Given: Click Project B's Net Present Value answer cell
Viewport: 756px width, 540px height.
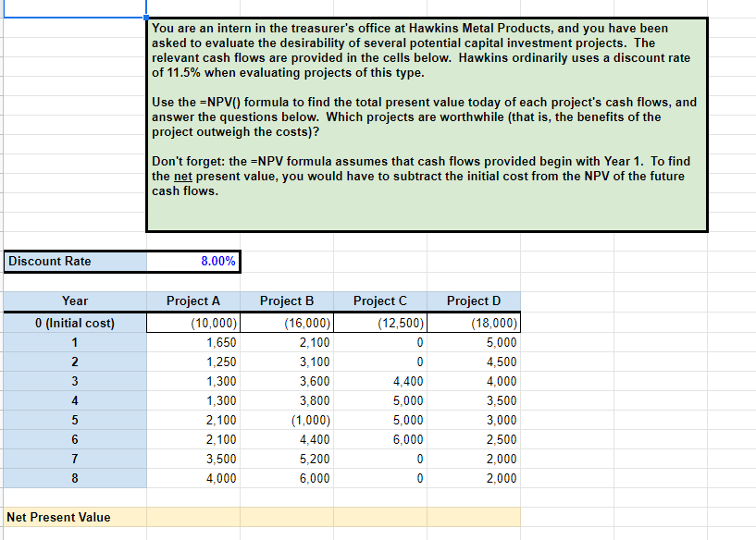Looking at the screenshot, I should (x=287, y=517).
